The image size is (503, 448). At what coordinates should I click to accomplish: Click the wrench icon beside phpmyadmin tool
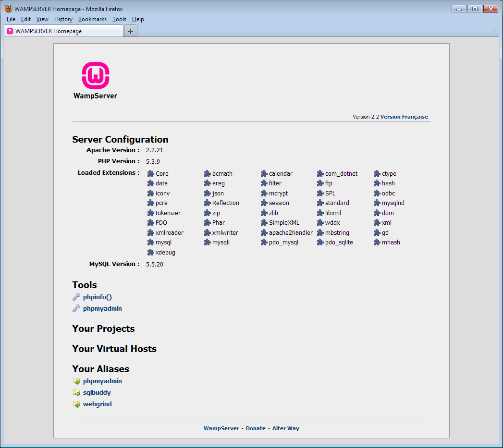(76, 308)
